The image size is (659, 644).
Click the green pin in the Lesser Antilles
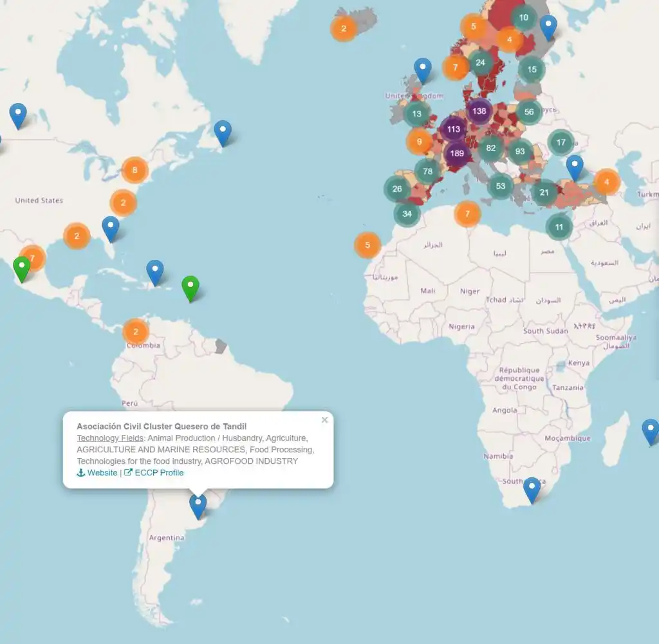coord(190,288)
